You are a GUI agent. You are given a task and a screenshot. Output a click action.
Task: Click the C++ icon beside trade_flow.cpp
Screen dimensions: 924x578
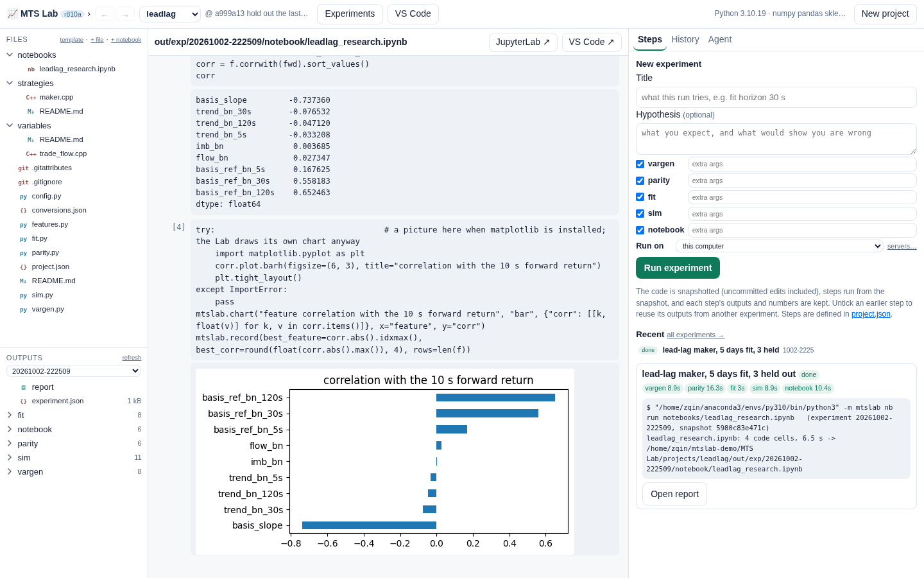(31, 154)
